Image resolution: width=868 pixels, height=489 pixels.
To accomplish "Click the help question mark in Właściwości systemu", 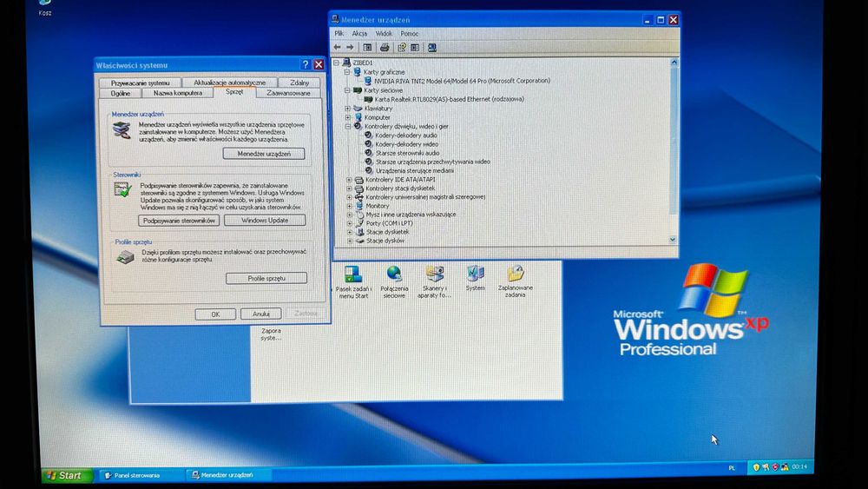I will 305,65.
